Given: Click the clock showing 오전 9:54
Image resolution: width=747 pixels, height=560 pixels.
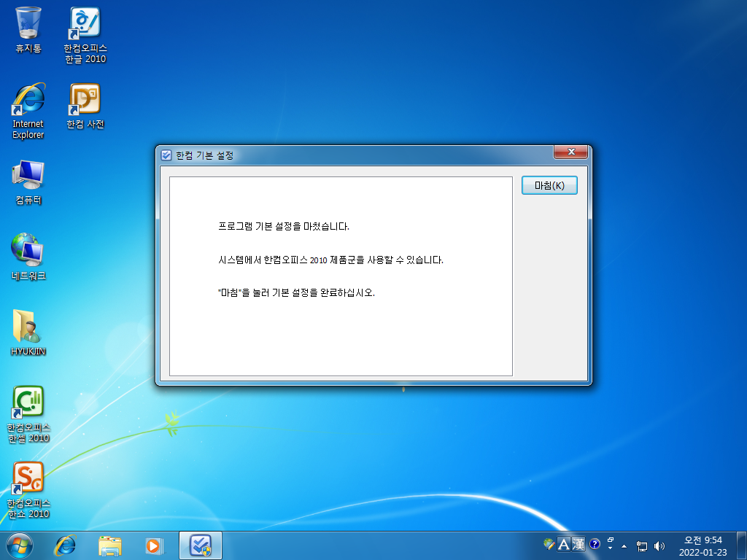Looking at the screenshot, I should (703, 545).
